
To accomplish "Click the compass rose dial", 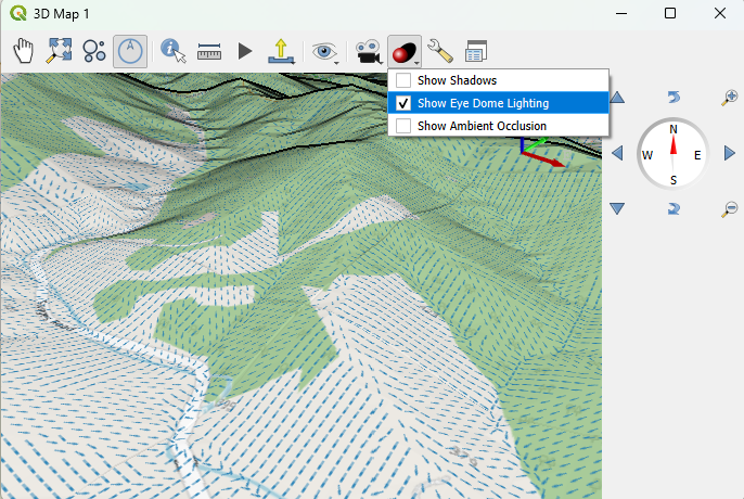I will 673,154.
